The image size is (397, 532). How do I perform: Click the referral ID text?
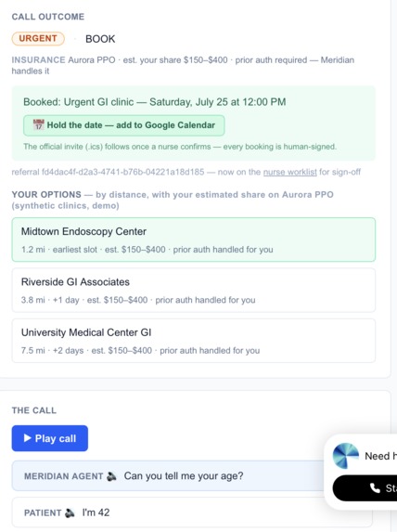(108, 172)
